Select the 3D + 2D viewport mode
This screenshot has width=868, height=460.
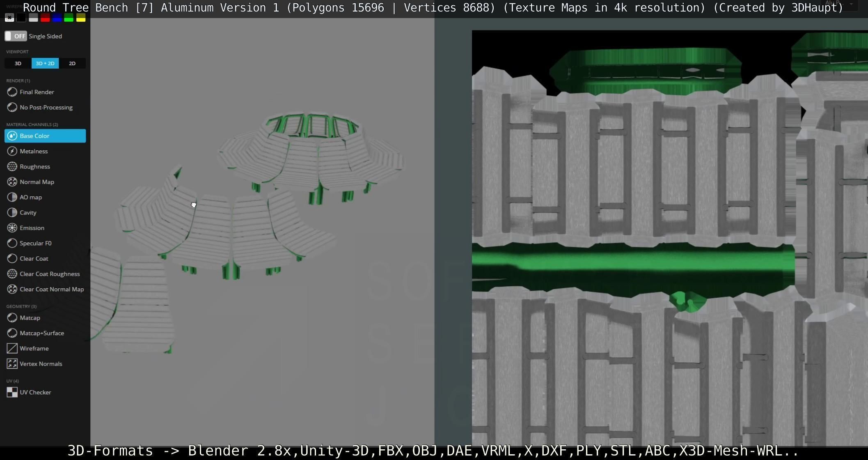pyautogui.click(x=45, y=63)
